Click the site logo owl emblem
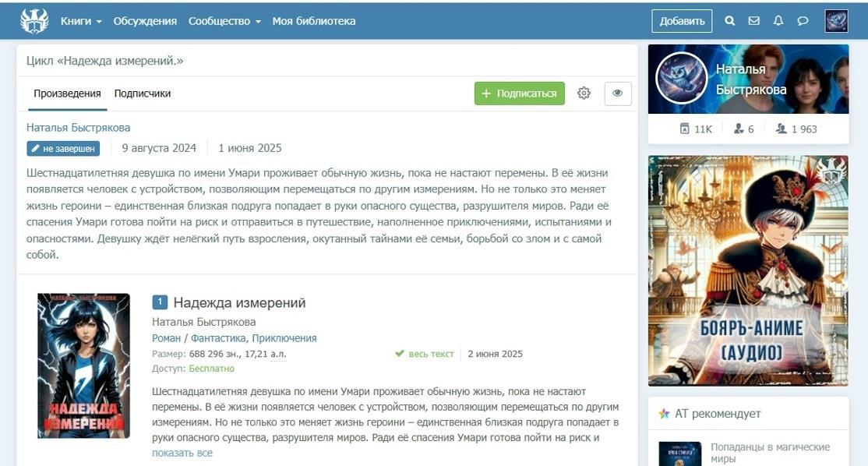Image resolution: width=868 pixels, height=466 pixels. (34, 21)
